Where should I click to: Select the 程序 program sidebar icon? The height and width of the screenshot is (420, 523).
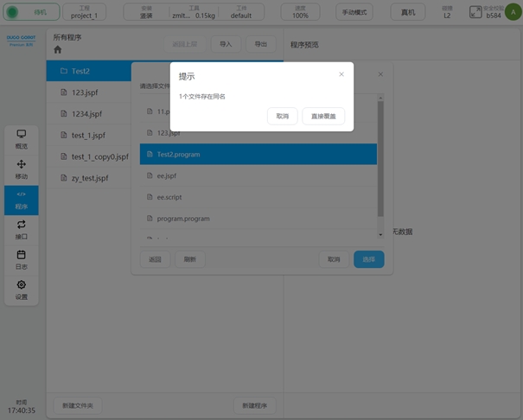click(22, 200)
